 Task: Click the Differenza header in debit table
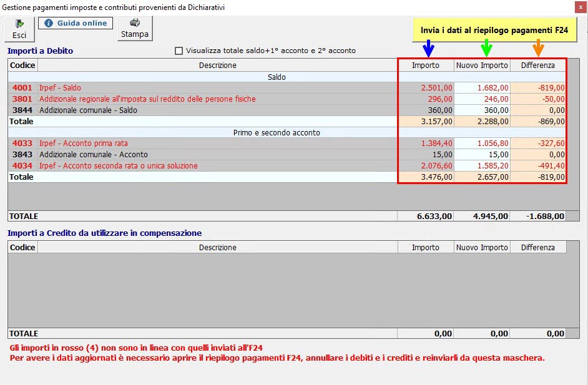coord(537,66)
